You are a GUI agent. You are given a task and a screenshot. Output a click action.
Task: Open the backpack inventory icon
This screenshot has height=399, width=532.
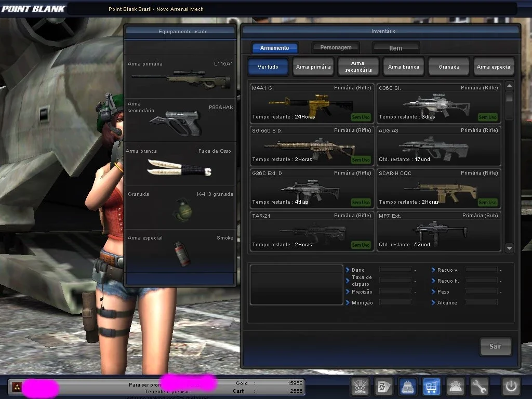click(407, 387)
